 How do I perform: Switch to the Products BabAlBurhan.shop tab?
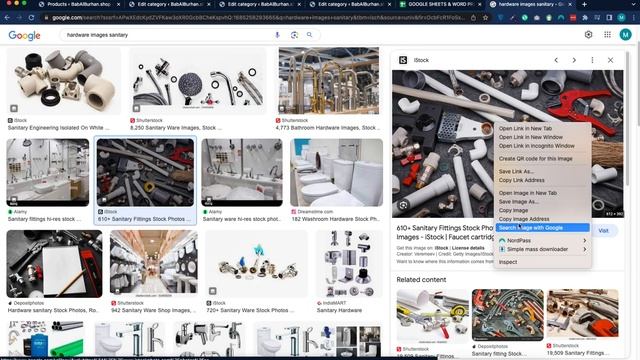(x=79, y=4)
